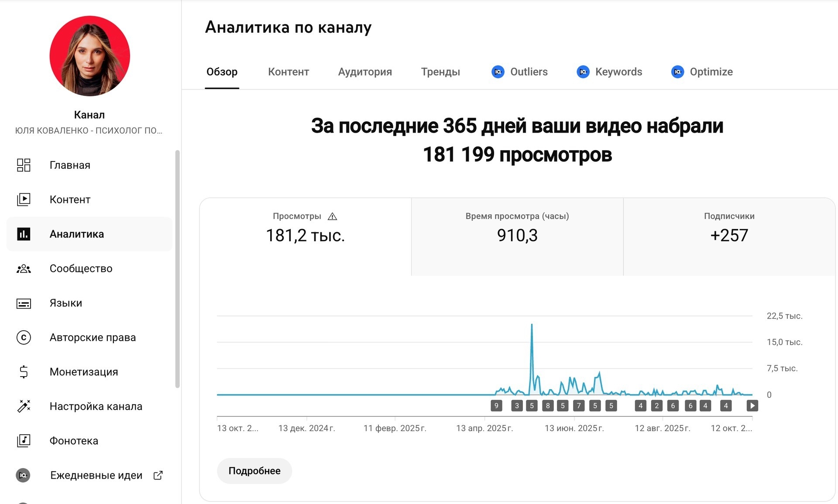Open Контент via its sidebar icon

point(24,199)
